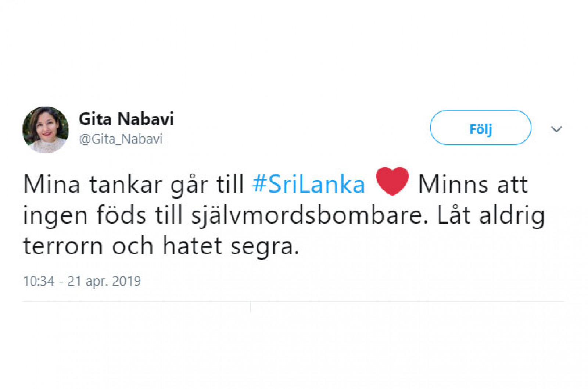This screenshot has width=588, height=389.
Task: Click the words "Minns att" after the heart
Action: pos(473,184)
